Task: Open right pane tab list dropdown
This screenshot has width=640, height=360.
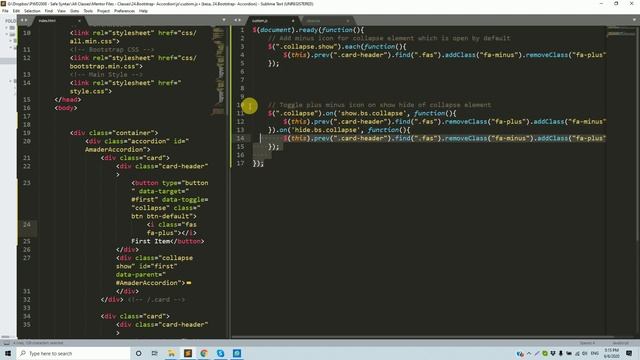Action: (x=635, y=20)
